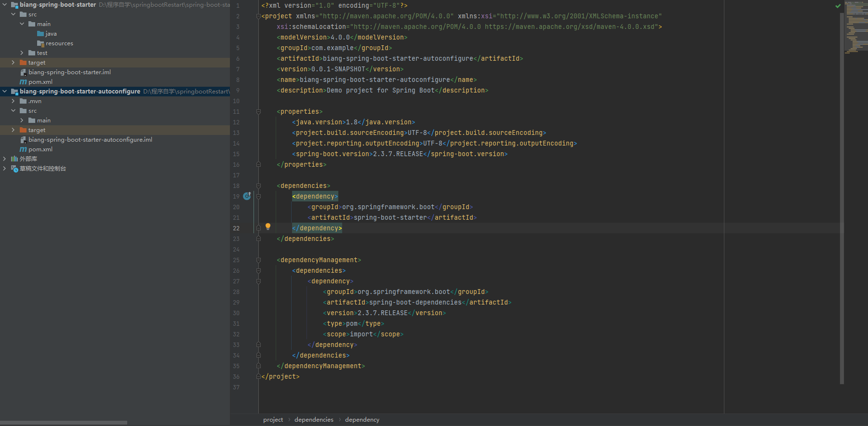Collapse the src folder under biang-spring-boot-starter

[x=13, y=14]
